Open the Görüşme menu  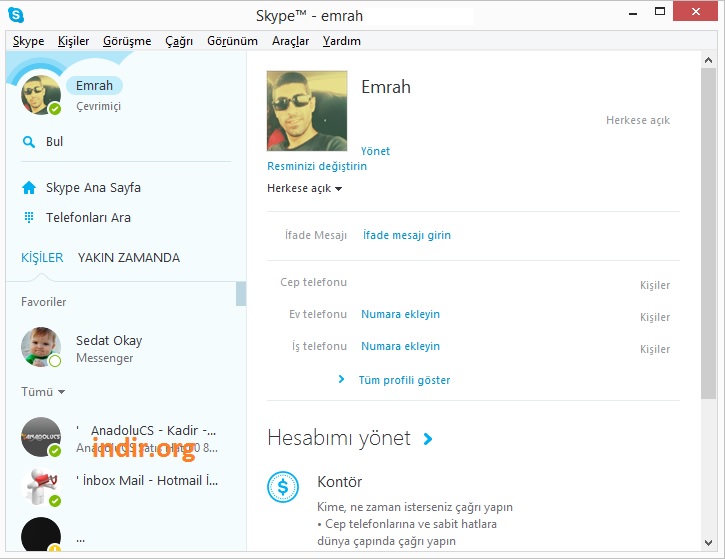[127, 41]
